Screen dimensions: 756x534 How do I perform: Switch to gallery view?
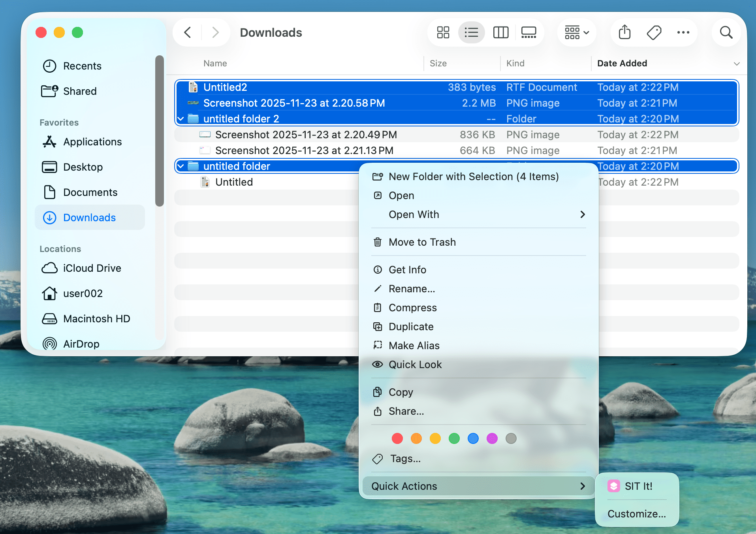528,32
